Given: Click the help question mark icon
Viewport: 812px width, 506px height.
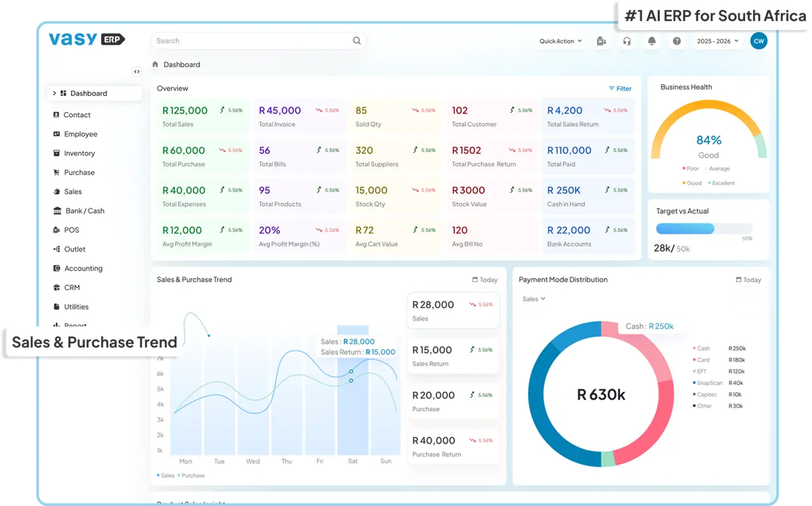Looking at the screenshot, I should [x=676, y=41].
